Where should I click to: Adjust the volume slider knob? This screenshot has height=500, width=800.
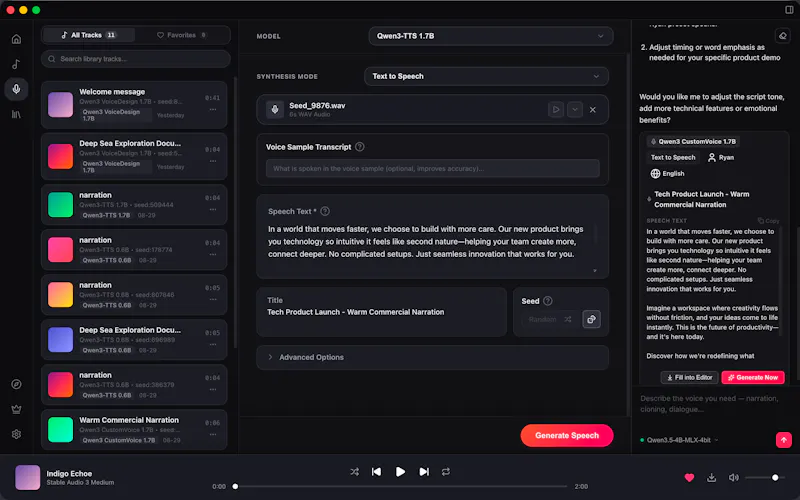(775, 478)
